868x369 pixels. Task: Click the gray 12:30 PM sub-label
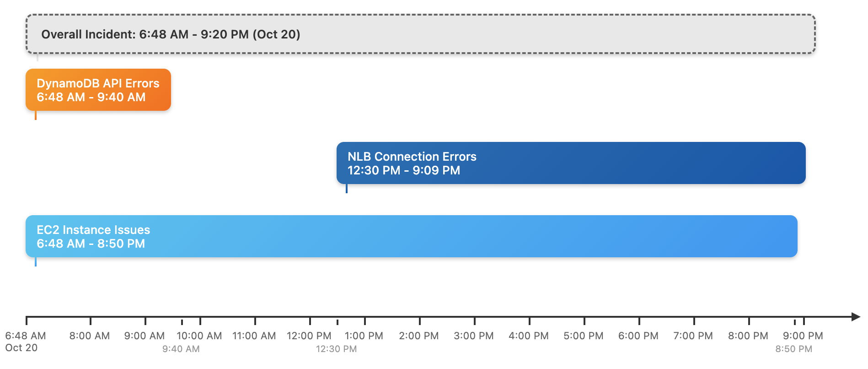coord(337,349)
